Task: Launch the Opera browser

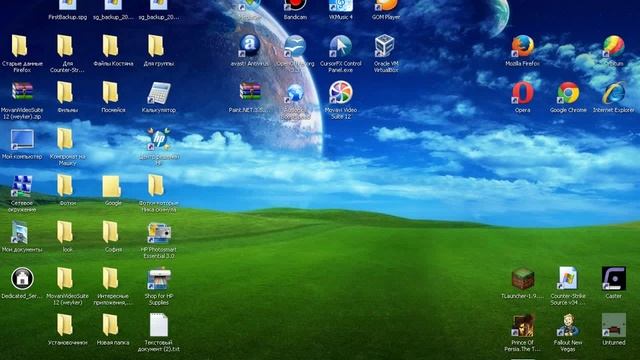Action: click(x=522, y=92)
